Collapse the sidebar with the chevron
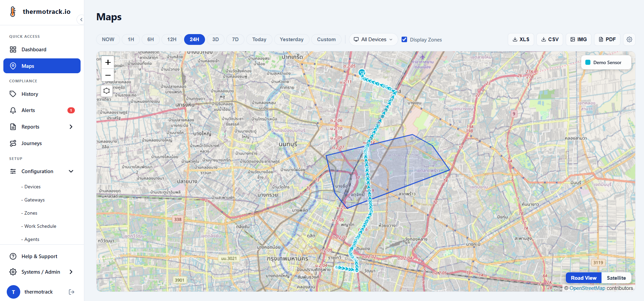Image resolution: width=644 pixels, height=301 pixels. pyautogui.click(x=81, y=20)
